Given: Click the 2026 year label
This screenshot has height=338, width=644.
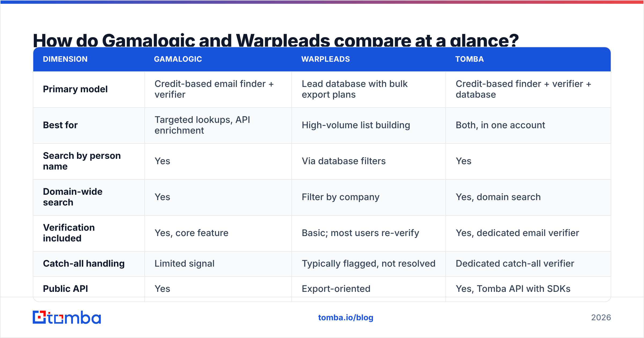Looking at the screenshot, I should 601,318.
